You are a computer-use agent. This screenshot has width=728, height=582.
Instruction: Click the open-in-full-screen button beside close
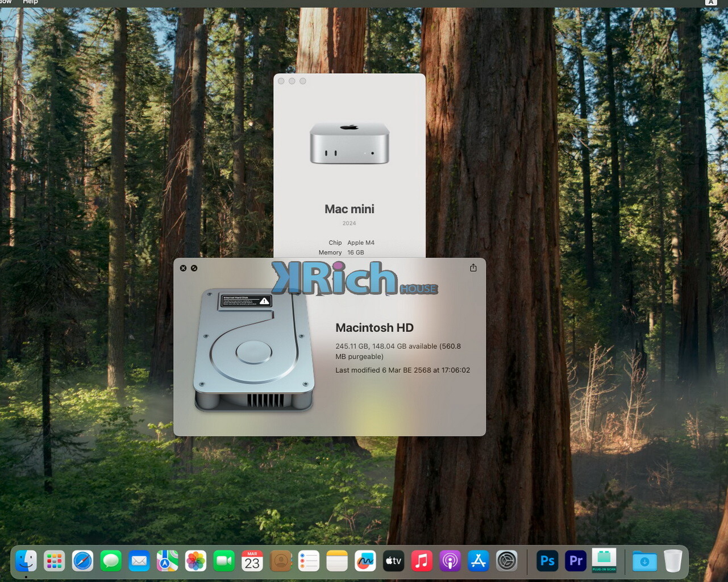[x=194, y=268]
